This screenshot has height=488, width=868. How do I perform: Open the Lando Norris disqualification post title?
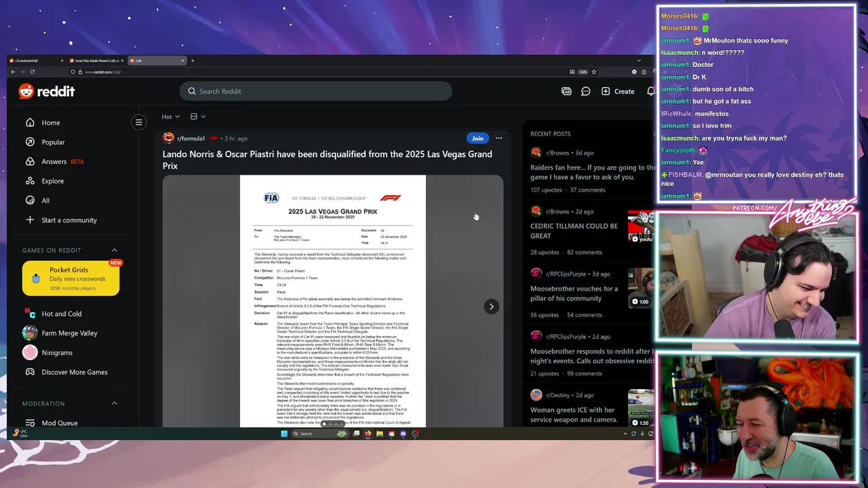(x=328, y=160)
